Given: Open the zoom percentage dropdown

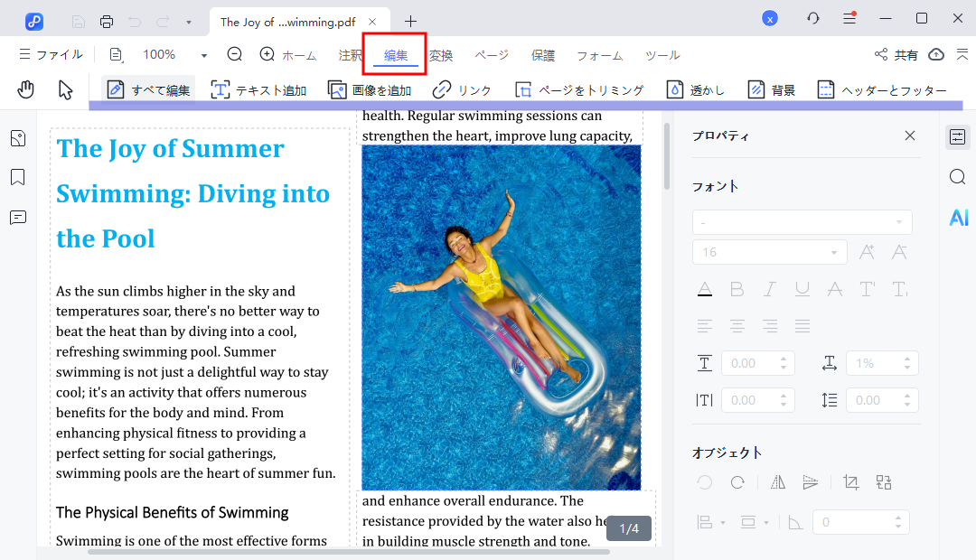Looking at the screenshot, I should 203,54.
